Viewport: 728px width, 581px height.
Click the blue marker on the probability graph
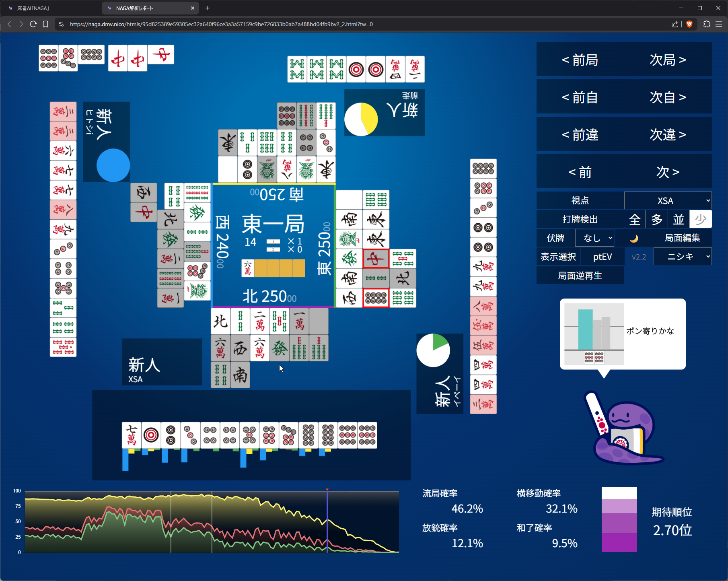coord(327,521)
